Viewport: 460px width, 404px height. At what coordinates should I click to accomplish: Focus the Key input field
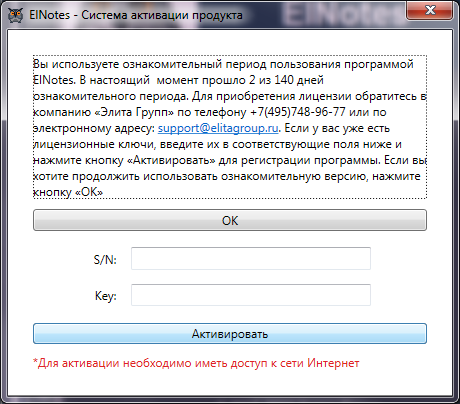(x=251, y=295)
